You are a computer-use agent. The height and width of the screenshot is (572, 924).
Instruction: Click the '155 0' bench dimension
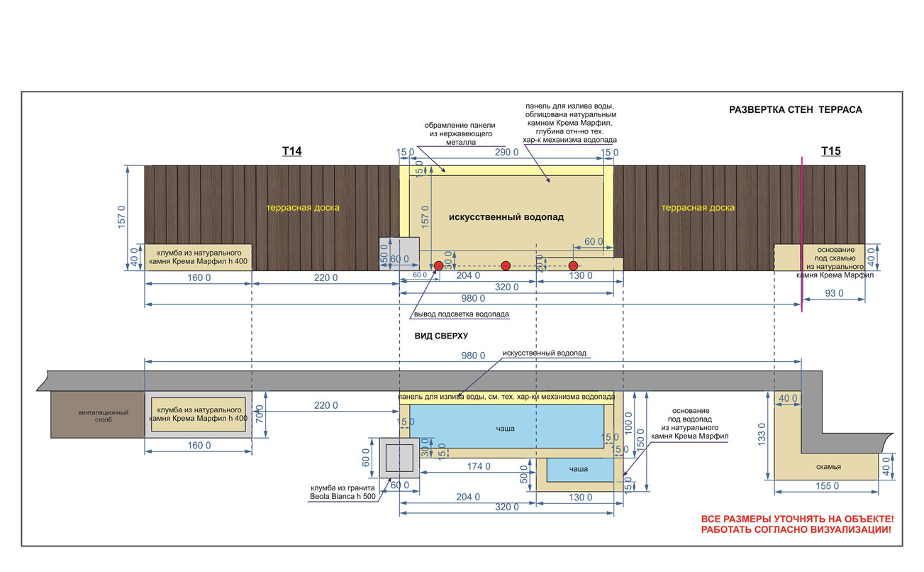[x=825, y=486]
